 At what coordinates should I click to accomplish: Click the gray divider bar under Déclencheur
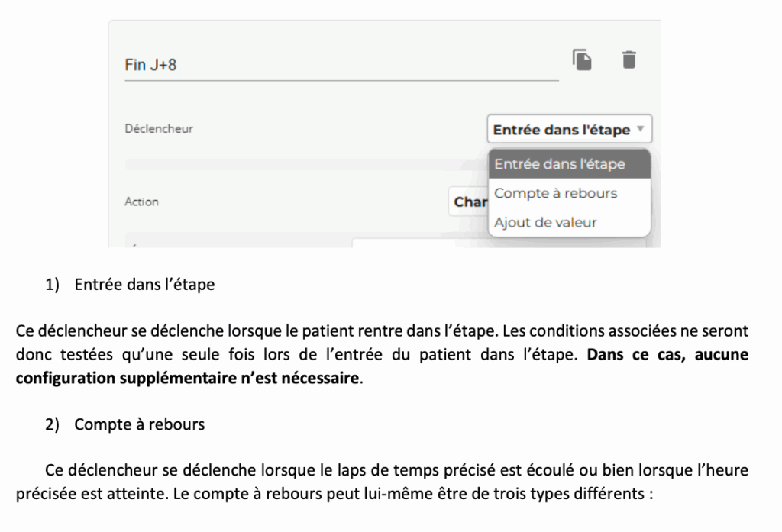coord(305,164)
